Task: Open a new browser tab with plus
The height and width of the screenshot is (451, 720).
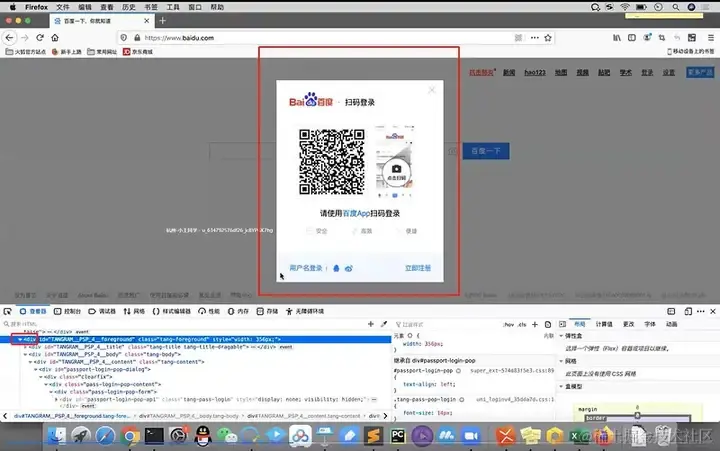Action: click(163, 21)
